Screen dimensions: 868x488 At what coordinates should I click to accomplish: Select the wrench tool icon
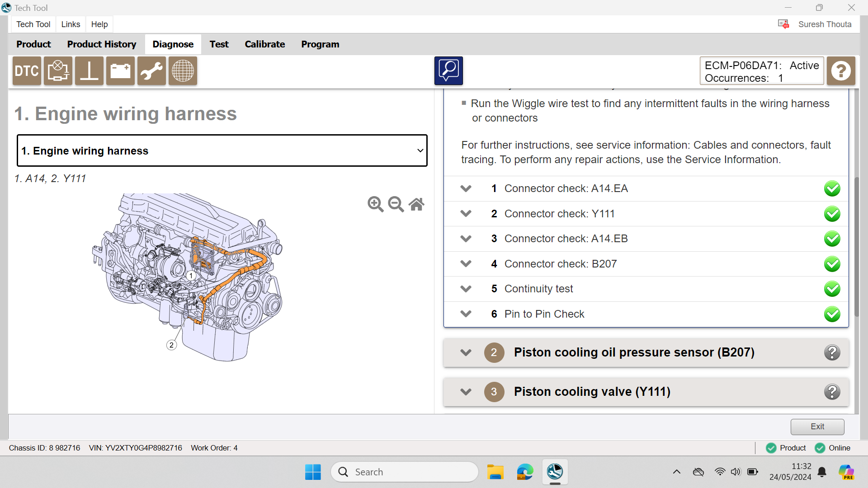click(151, 71)
